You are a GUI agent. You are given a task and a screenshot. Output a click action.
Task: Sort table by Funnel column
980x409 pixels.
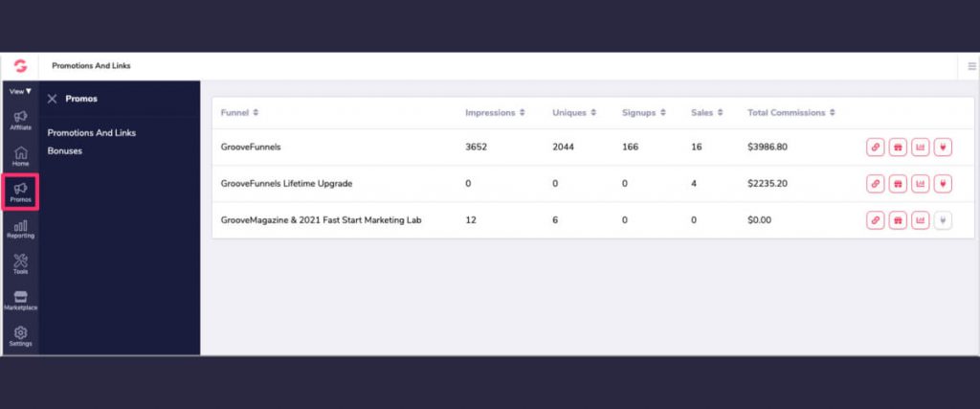(239, 113)
